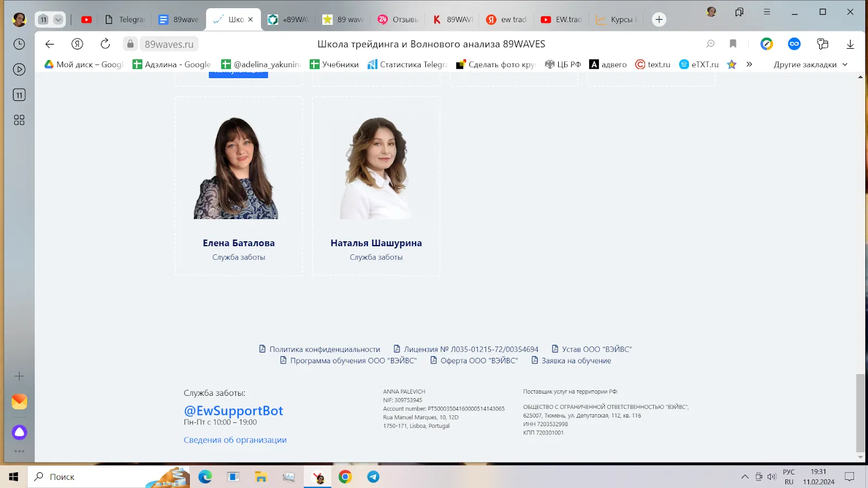Open Yandex Mail icon in sidebar
The image size is (868, 488).
pyautogui.click(x=20, y=401)
